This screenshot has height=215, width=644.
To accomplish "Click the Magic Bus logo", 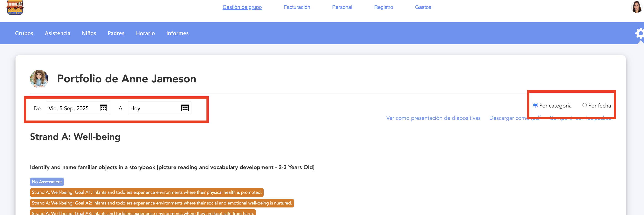I will [15, 7].
